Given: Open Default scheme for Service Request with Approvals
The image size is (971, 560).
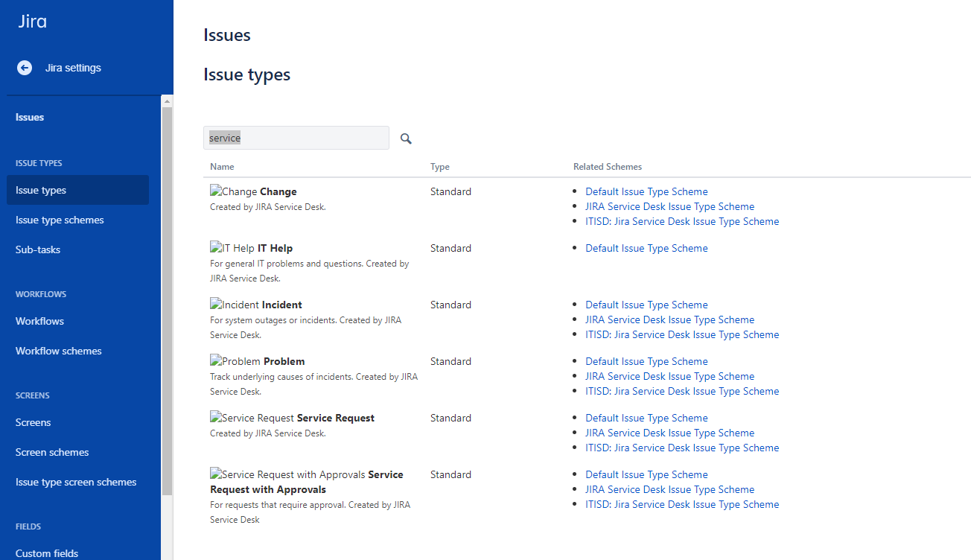Looking at the screenshot, I should coord(646,474).
